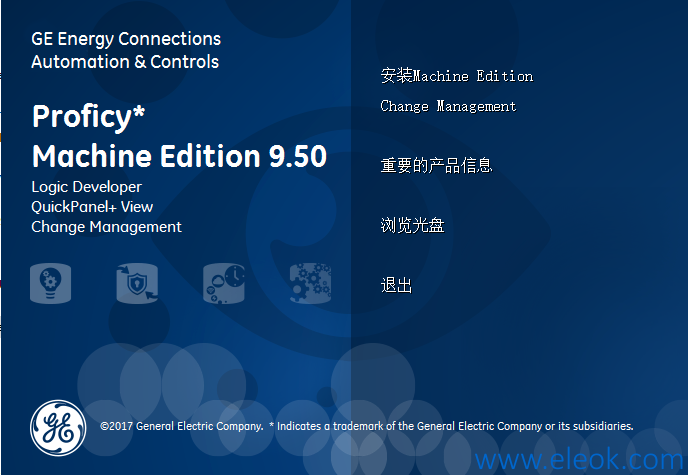688x475 pixels.
Task: Click Change Management text under QuickPanel+ View
Action: click(x=106, y=227)
